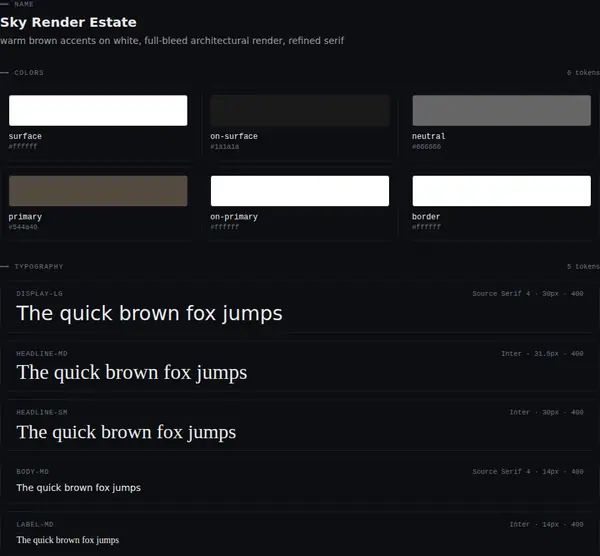This screenshot has height=556, width=600.
Task: Click the Sky Render Estate title
Action: click(68, 22)
